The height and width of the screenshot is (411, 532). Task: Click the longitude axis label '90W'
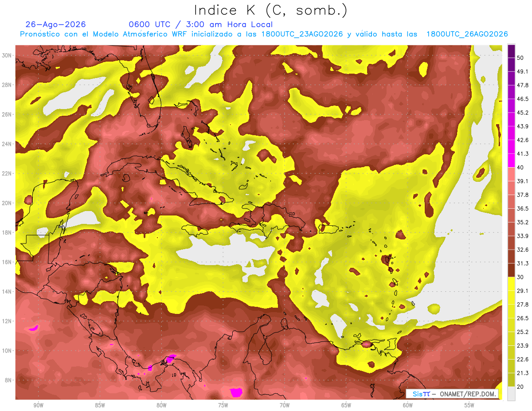(38, 405)
